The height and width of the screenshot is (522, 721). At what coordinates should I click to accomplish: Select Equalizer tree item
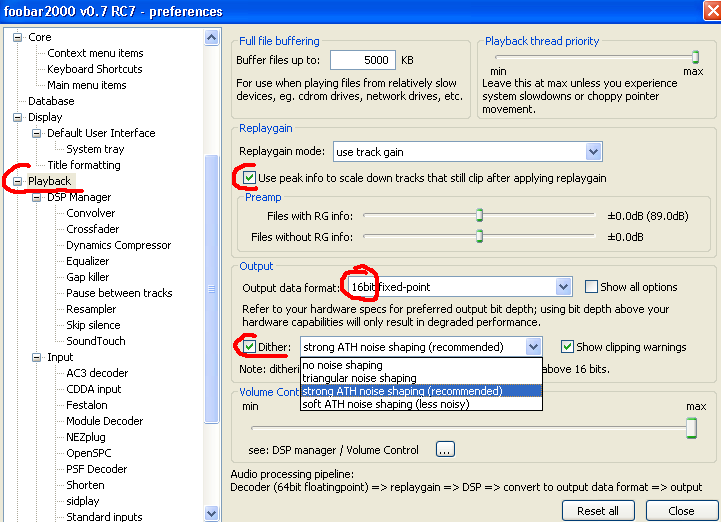pos(87,261)
